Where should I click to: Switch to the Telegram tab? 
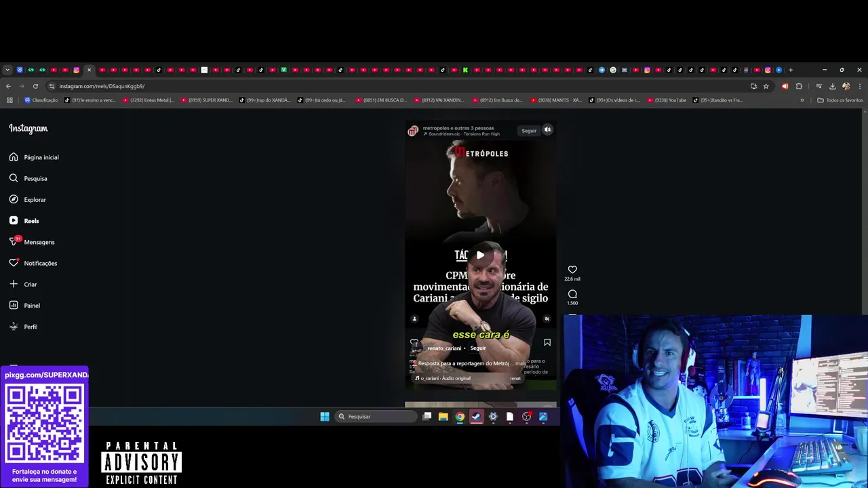click(x=601, y=70)
